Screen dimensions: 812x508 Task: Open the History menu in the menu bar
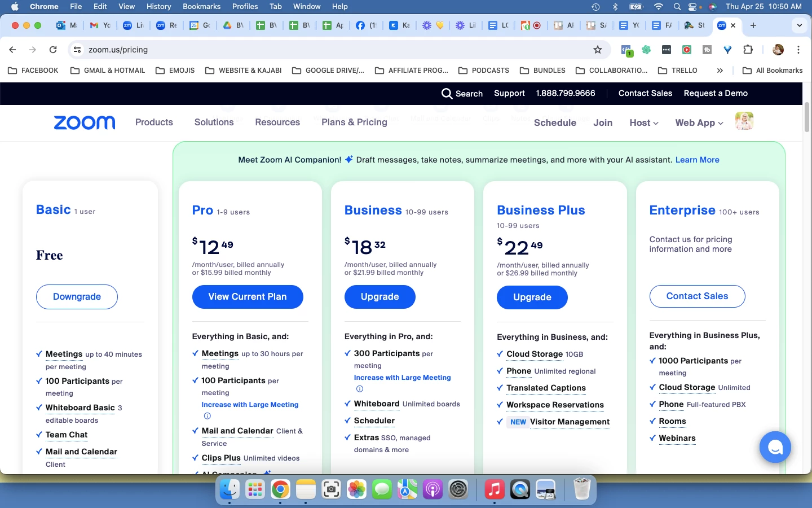(x=158, y=7)
